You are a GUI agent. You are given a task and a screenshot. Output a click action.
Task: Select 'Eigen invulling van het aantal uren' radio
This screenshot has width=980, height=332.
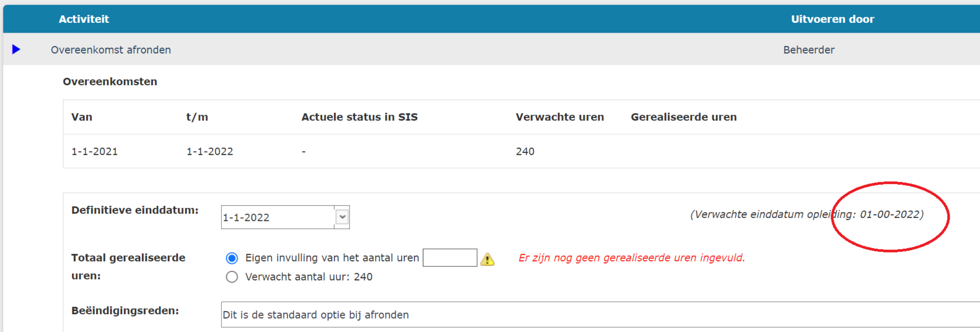(232, 258)
